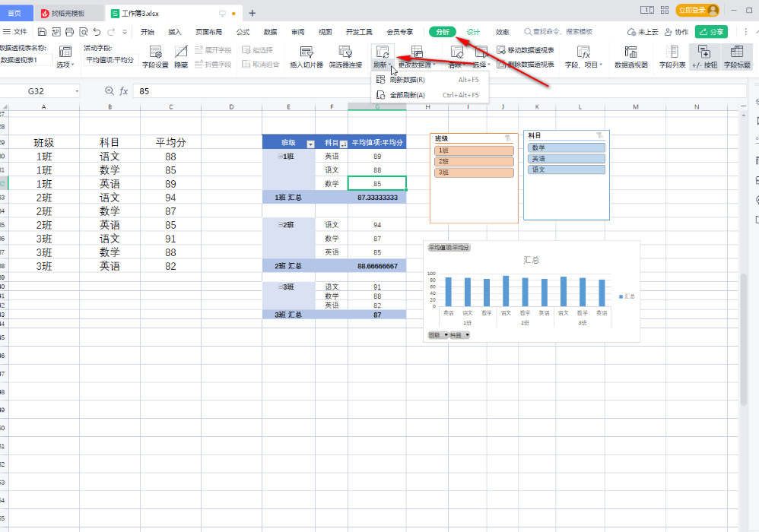759x532 pixels.
Task: Click the green 分享 share button
Action: point(711,32)
